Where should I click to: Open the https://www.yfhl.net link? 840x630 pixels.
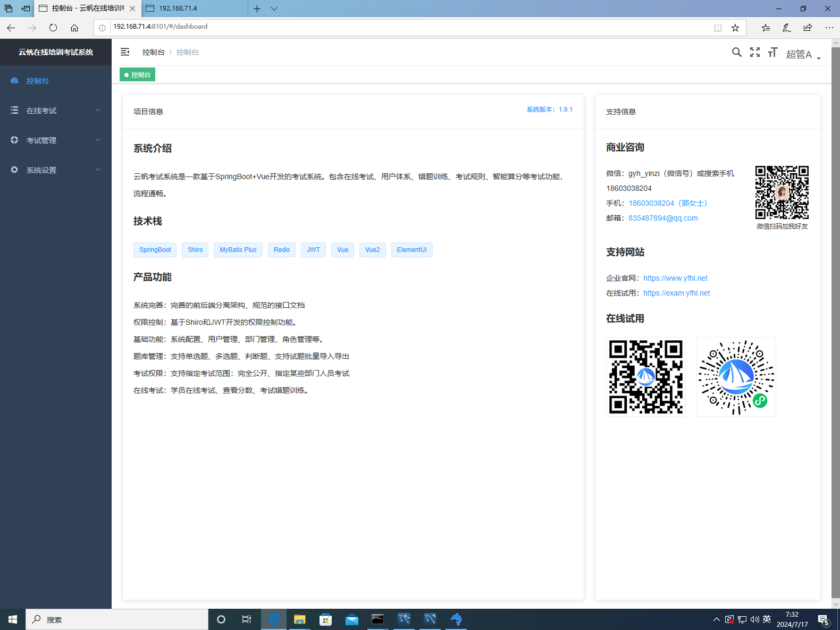(x=675, y=278)
